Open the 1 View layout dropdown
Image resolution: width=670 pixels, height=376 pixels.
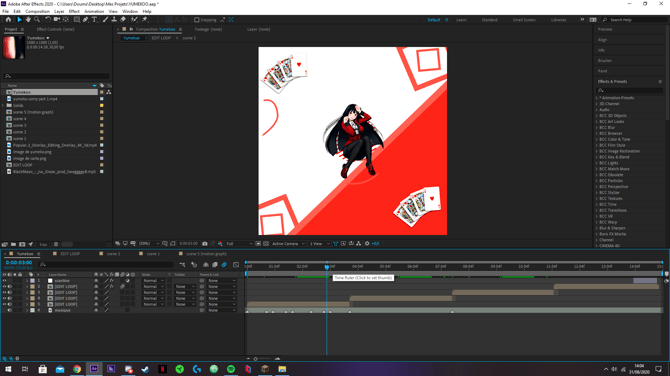point(320,244)
